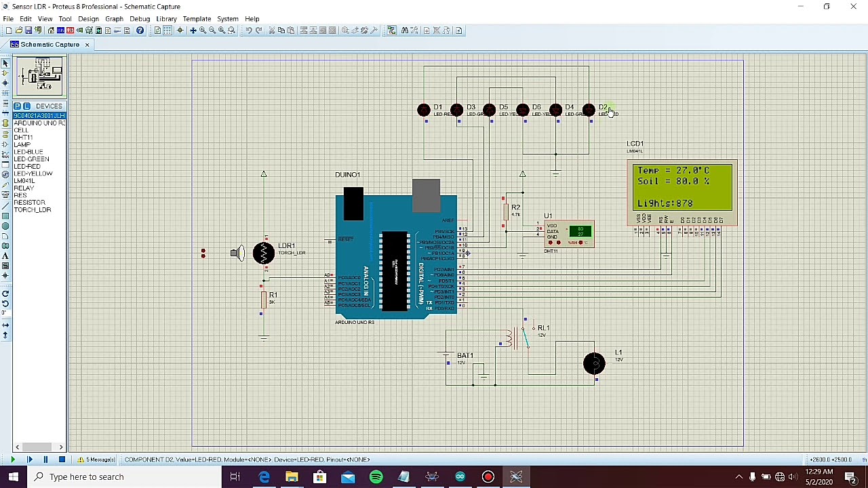Click the taskbar search box
This screenshot has height=488, width=868.
pos(125,476)
